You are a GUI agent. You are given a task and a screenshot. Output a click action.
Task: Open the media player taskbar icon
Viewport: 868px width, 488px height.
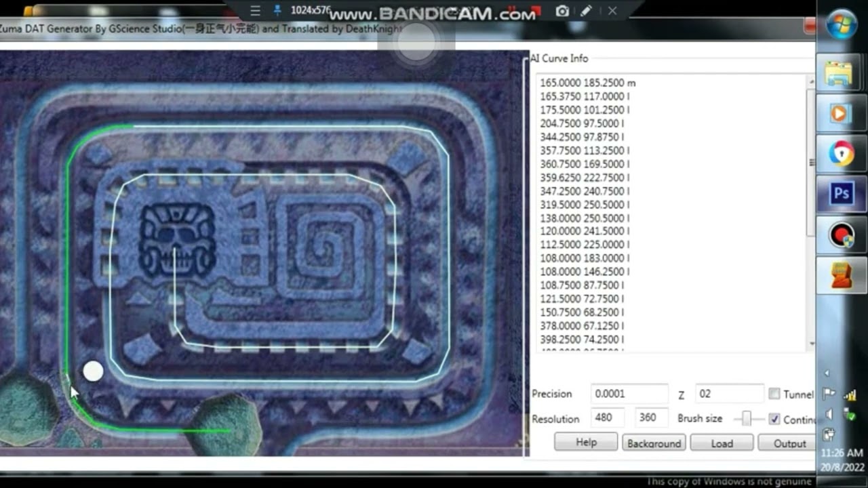pyautogui.click(x=841, y=113)
